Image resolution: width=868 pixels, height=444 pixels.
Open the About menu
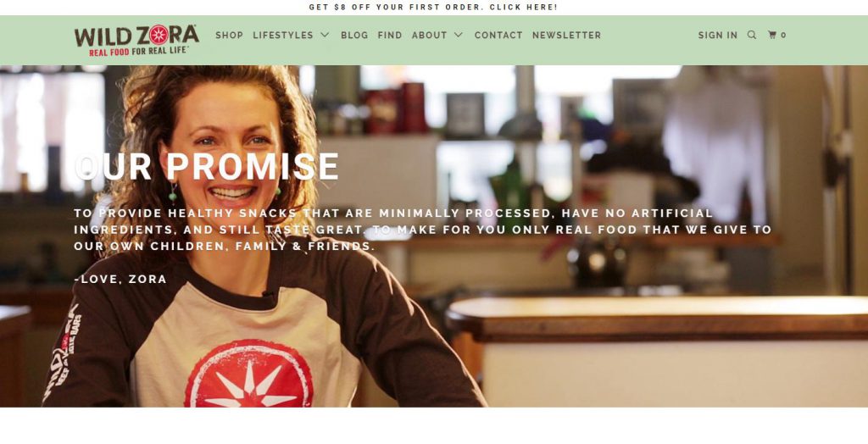[430, 35]
